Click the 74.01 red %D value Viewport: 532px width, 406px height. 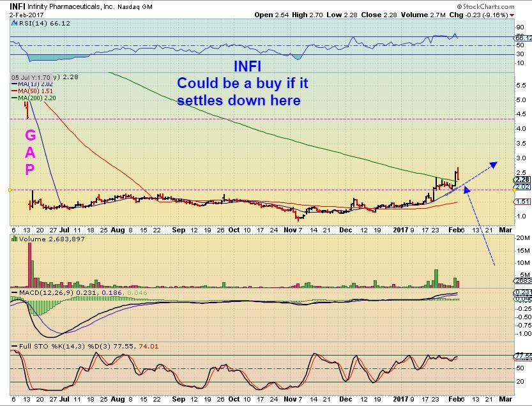[x=149, y=346]
